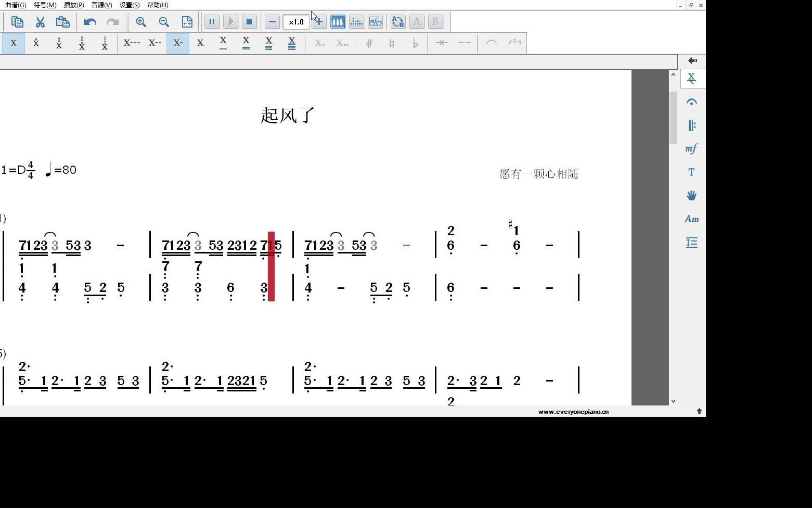This screenshot has height=508, width=812.
Task: Click the play button
Action: point(230,22)
